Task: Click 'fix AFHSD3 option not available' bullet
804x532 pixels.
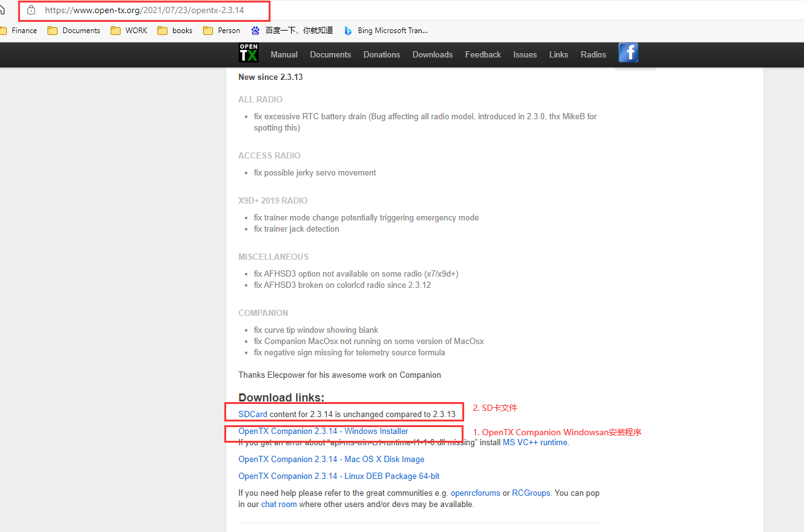Action: [x=356, y=273]
